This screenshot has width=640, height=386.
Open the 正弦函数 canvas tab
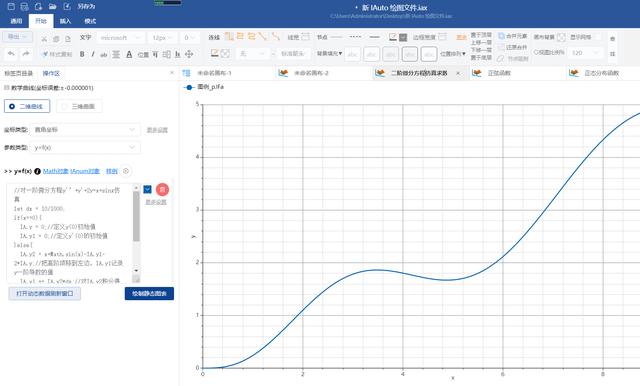[499, 73]
